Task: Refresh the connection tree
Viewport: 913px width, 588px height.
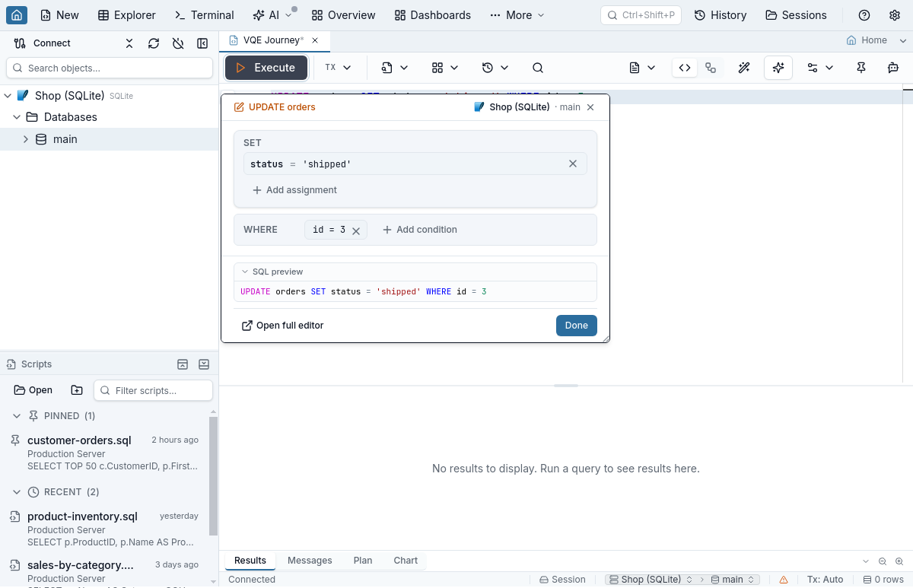Action: [154, 43]
